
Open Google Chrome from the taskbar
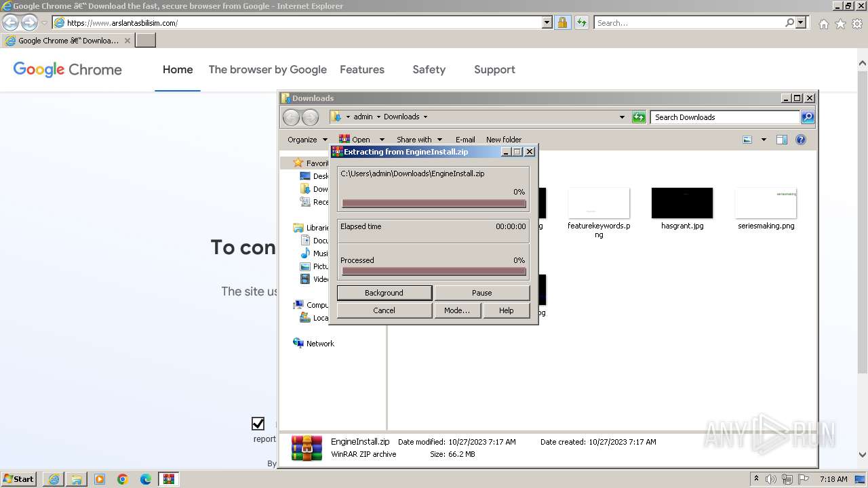click(123, 479)
